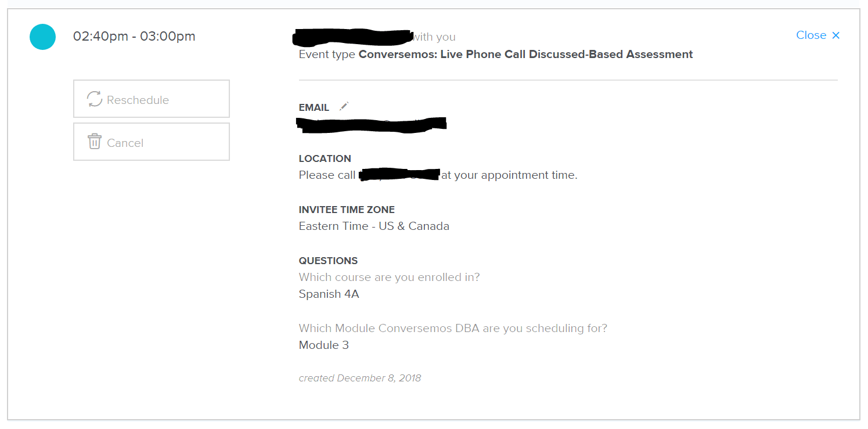Click the INVITEE TIME ZONE heading
868x429 pixels.
(347, 210)
